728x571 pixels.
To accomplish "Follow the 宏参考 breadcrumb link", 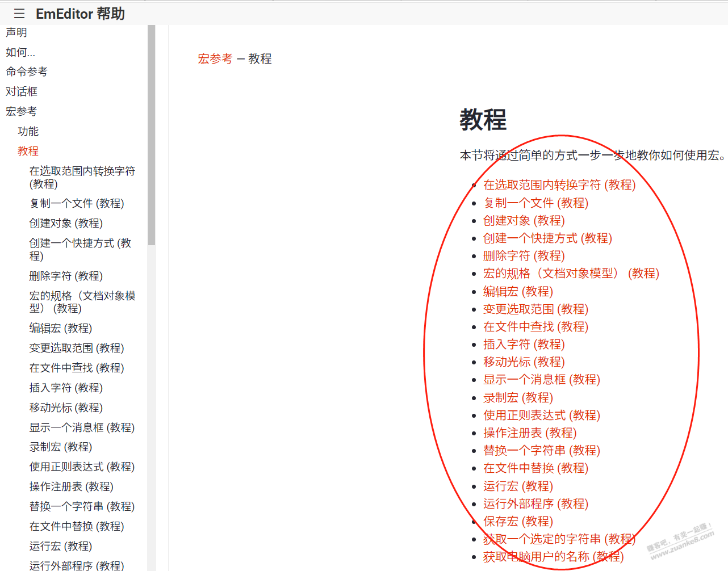I will [215, 58].
